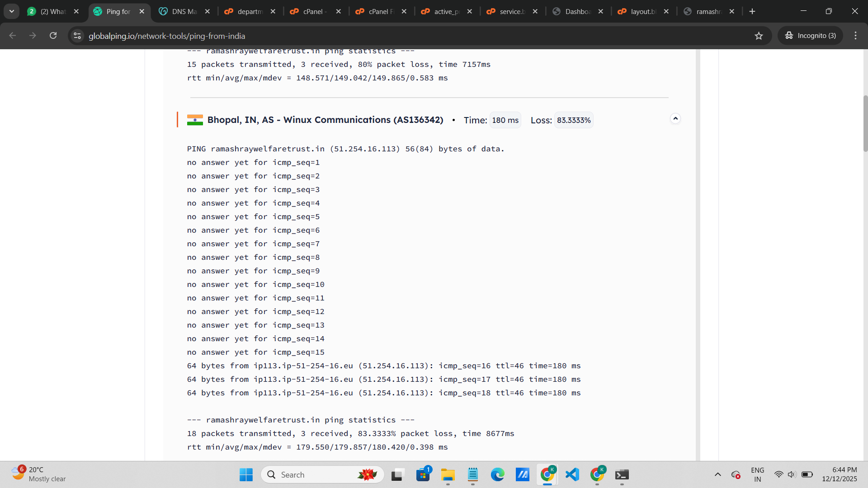Image resolution: width=868 pixels, height=488 pixels.
Task: Open Notepad from the taskbar
Action: pyautogui.click(x=473, y=474)
